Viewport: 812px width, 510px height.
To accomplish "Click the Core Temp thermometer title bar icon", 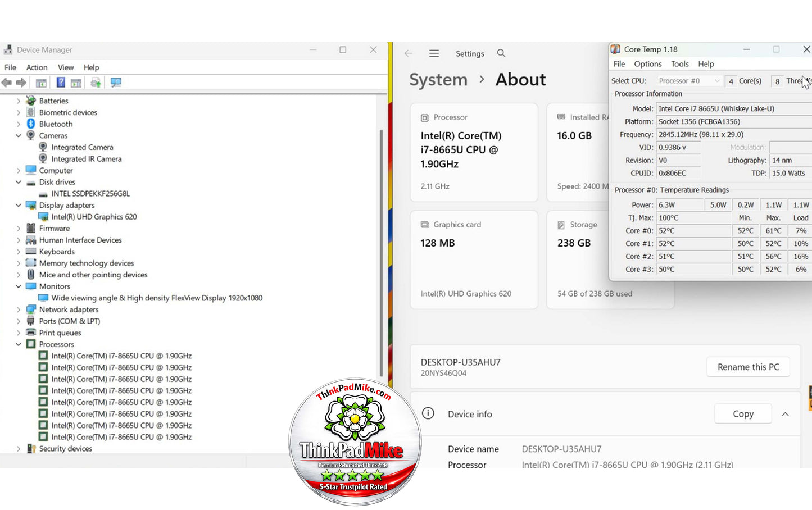I will tap(616, 49).
